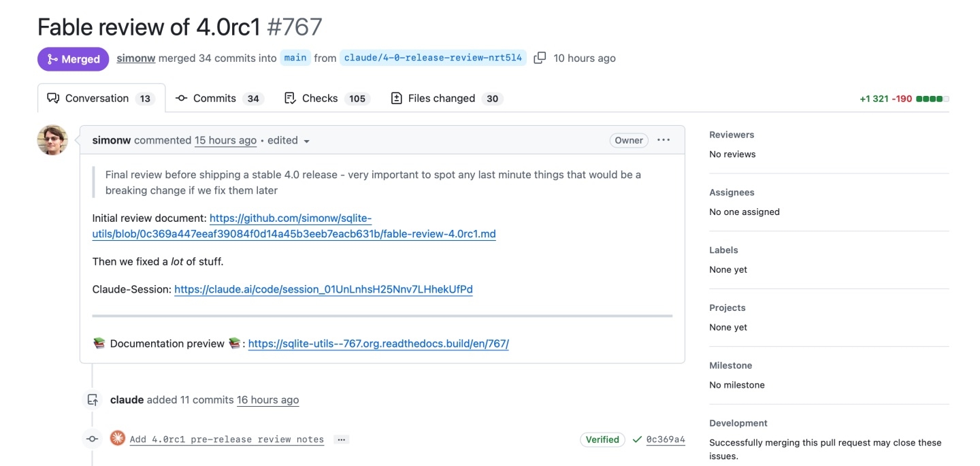Click the claude/4-0-release-review-nrt5l4 branch label
Screen dimensions: 980x466
[x=433, y=58]
